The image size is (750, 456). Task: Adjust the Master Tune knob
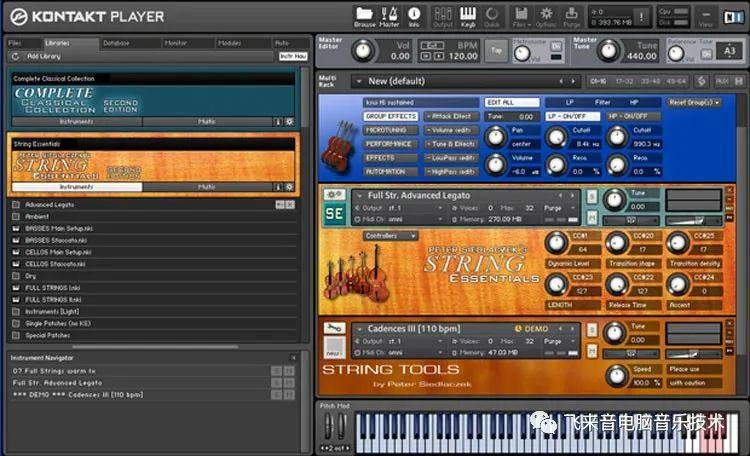tap(608, 50)
